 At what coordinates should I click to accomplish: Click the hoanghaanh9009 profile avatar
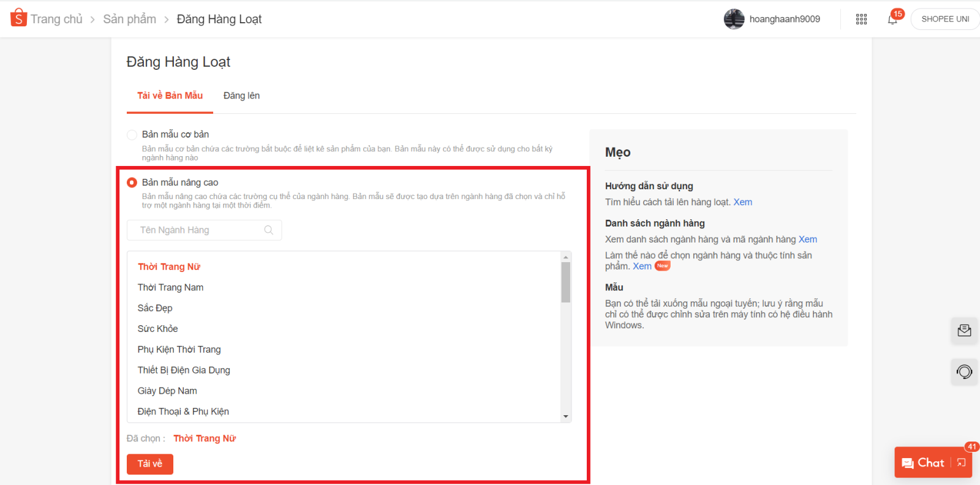[x=734, y=19]
